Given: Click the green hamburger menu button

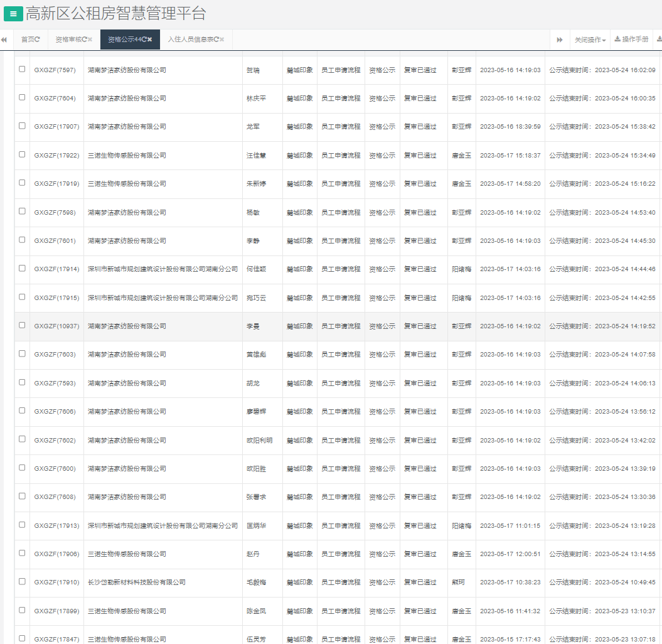Looking at the screenshot, I should point(13,14).
